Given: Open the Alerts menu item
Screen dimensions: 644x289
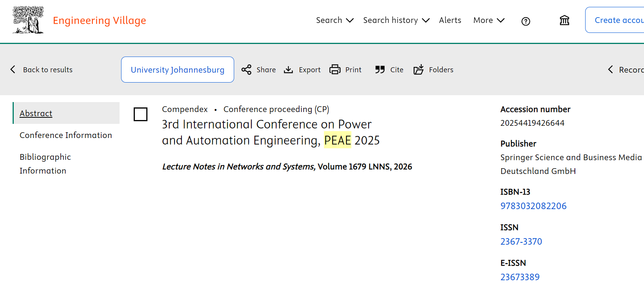Looking at the screenshot, I should [450, 20].
